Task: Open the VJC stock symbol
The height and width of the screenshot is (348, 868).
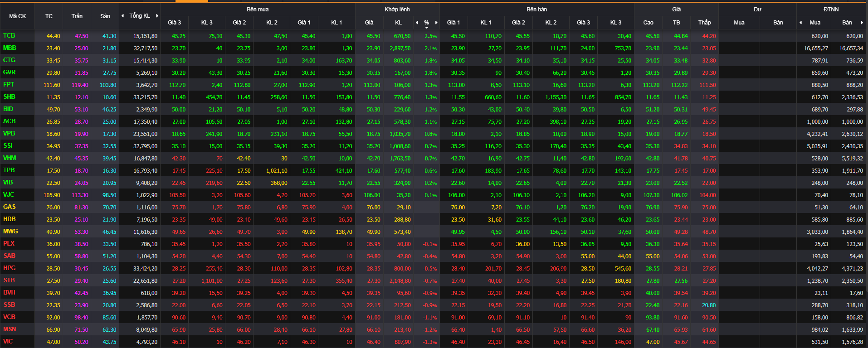Action: tap(9, 195)
